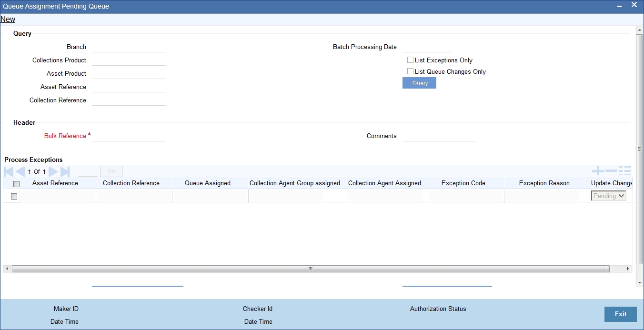Viewport: 644px width, 330px height.
Task: Go to next page of Process Exceptions
Action: [53, 171]
